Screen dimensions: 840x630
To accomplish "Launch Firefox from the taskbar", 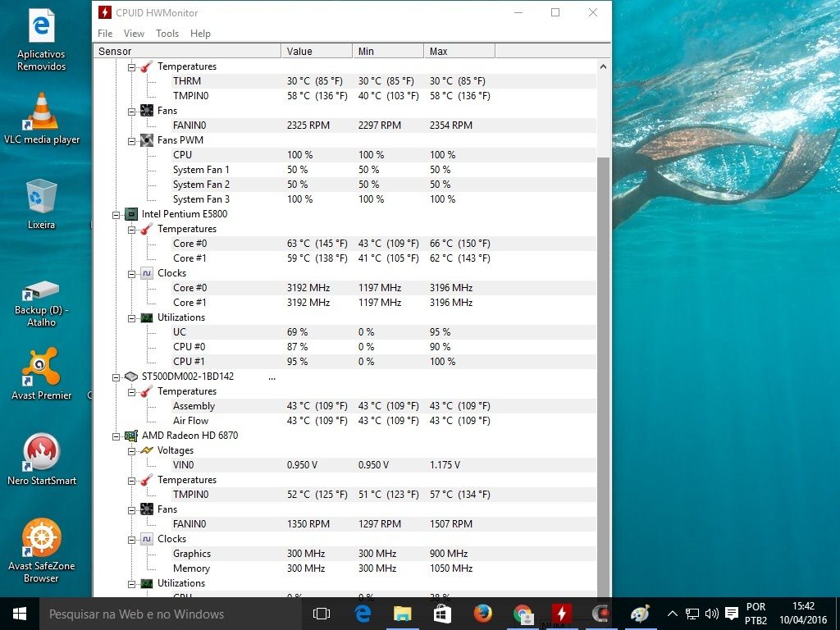I will (x=482, y=614).
